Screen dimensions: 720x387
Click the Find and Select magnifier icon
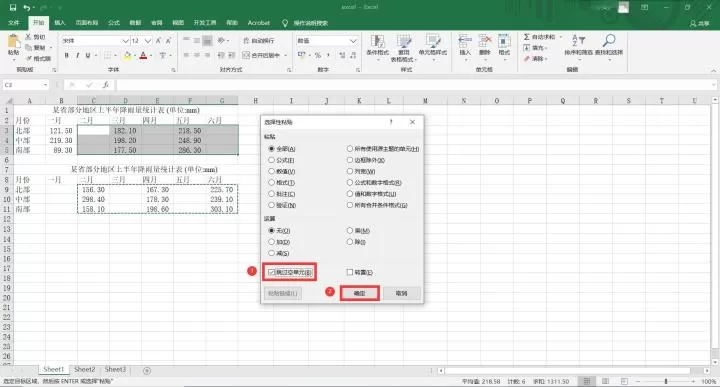[609, 40]
